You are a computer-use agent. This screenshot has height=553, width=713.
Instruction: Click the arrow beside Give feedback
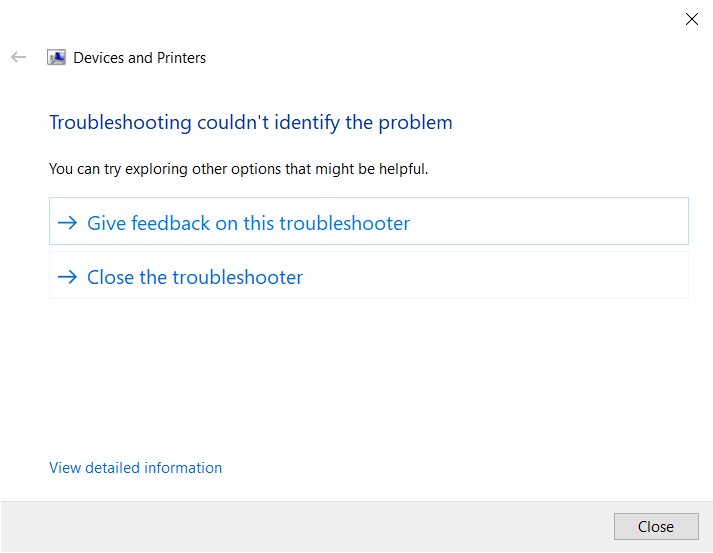[x=67, y=223]
